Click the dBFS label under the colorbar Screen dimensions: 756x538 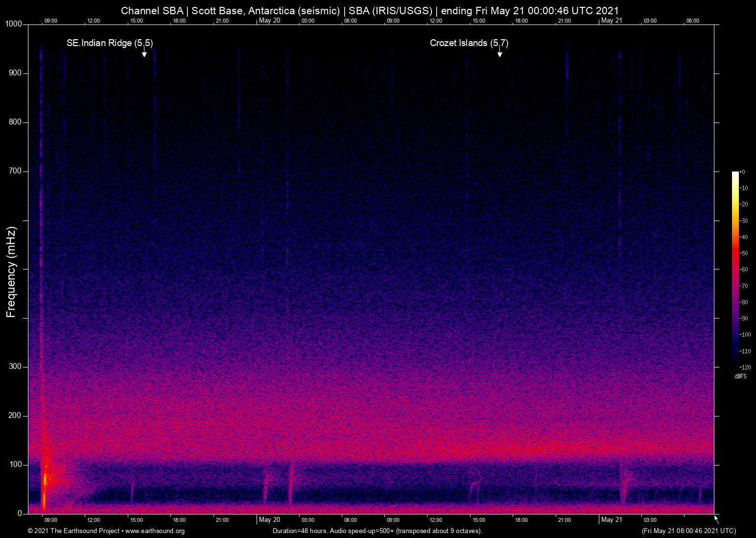740,376
